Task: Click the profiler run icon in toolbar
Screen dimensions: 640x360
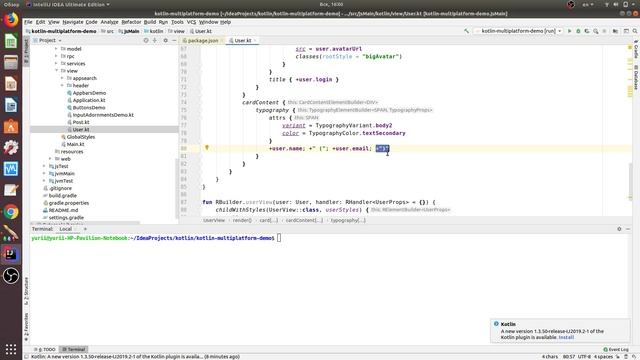Action: (596, 31)
